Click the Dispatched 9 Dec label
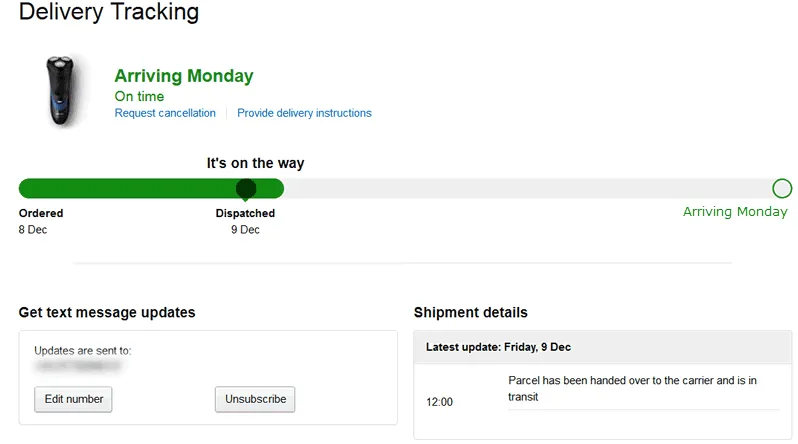The image size is (798, 444). pos(245,221)
